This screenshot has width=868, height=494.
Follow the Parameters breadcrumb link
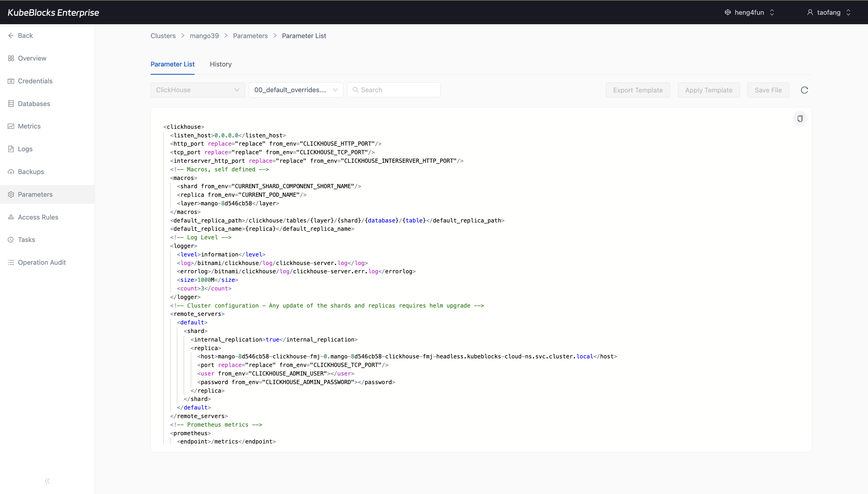(x=250, y=36)
